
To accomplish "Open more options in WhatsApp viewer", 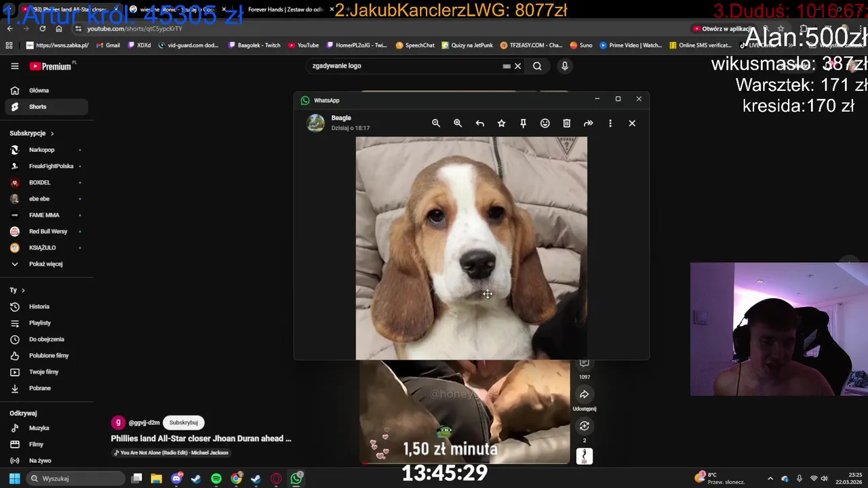I will pos(610,123).
